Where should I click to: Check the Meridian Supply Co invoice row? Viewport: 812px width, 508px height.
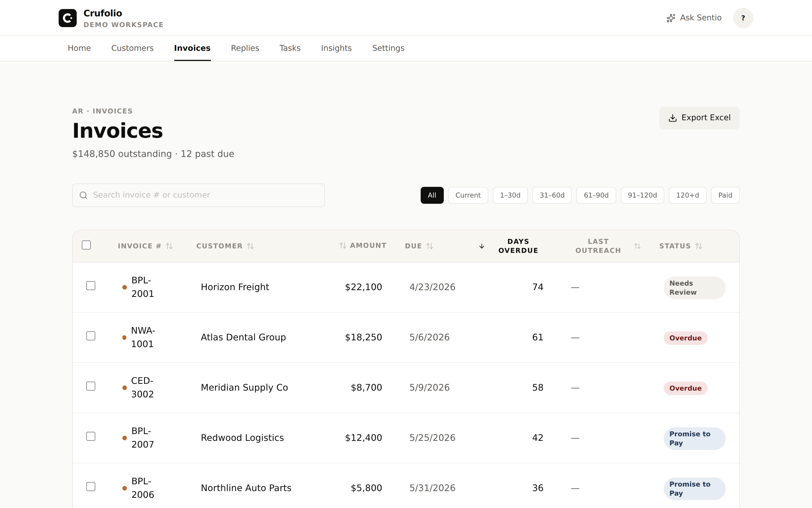click(91, 386)
